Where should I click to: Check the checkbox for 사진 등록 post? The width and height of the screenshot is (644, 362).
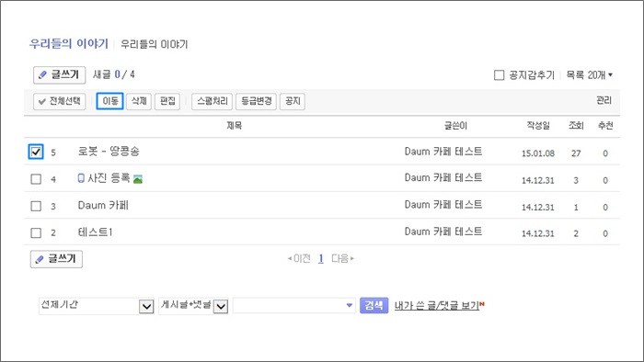(x=36, y=179)
